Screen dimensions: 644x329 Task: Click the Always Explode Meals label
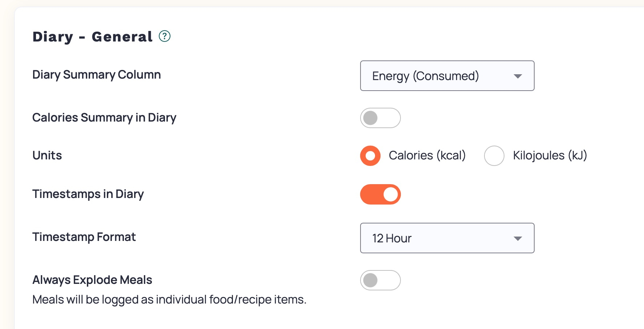point(92,280)
